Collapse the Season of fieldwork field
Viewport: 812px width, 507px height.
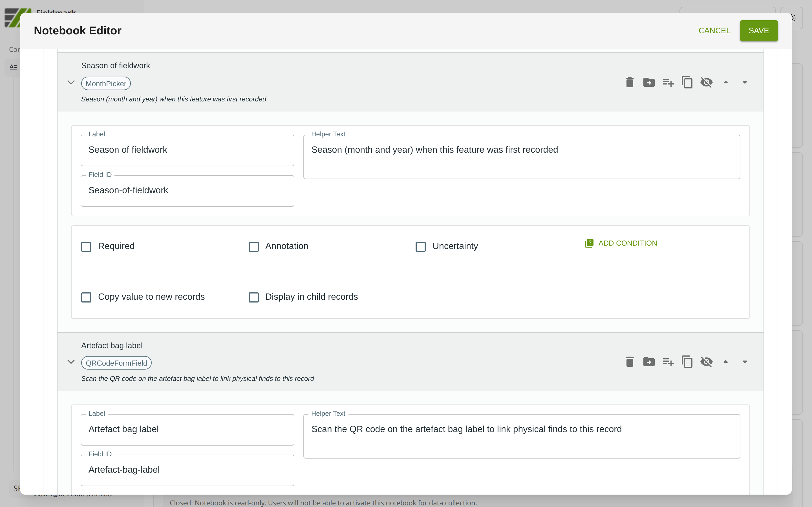pos(71,83)
